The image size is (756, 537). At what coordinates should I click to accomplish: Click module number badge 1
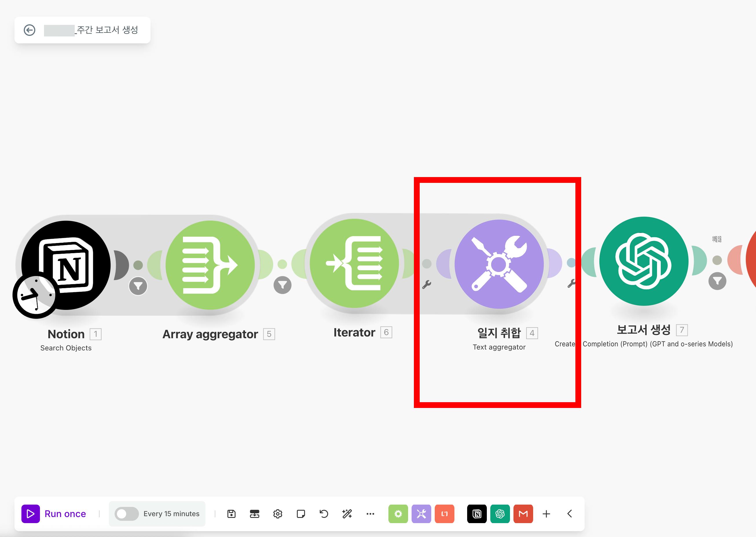coord(96,334)
